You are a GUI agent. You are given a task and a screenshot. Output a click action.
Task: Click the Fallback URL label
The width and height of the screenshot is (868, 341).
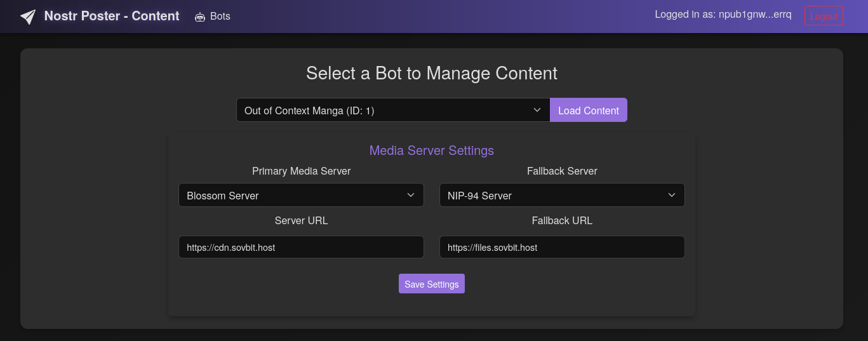pyautogui.click(x=562, y=220)
